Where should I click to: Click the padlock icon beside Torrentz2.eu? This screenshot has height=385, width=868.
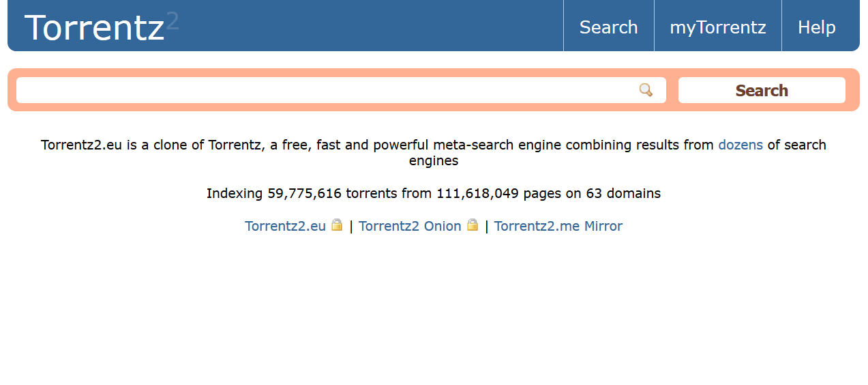click(x=337, y=225)
